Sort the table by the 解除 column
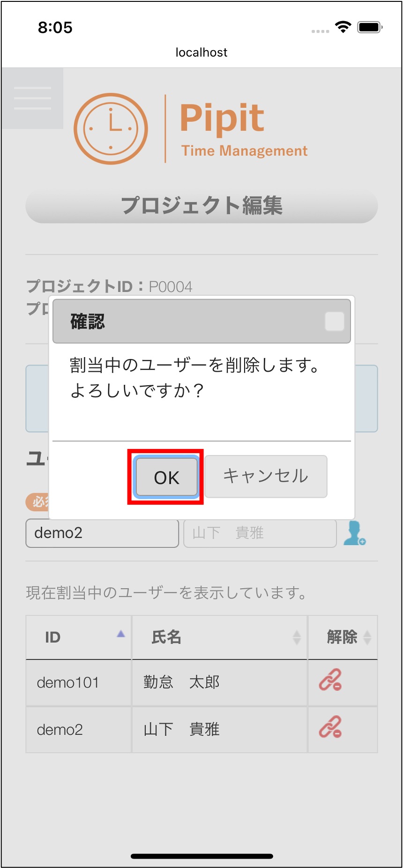The width and height of the screenshot is (403, 868). click(x=343, y=637)
